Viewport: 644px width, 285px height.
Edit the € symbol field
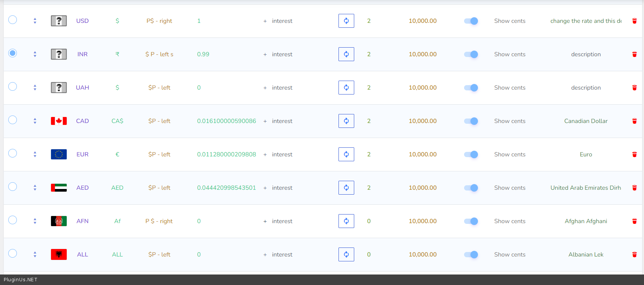coord(117,154)
